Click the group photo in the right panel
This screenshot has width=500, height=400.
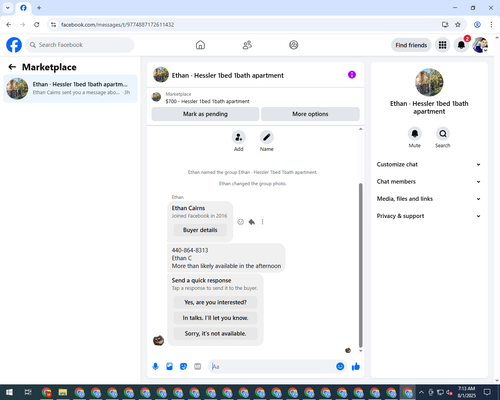pyautogui.click(x=429, y=82)
